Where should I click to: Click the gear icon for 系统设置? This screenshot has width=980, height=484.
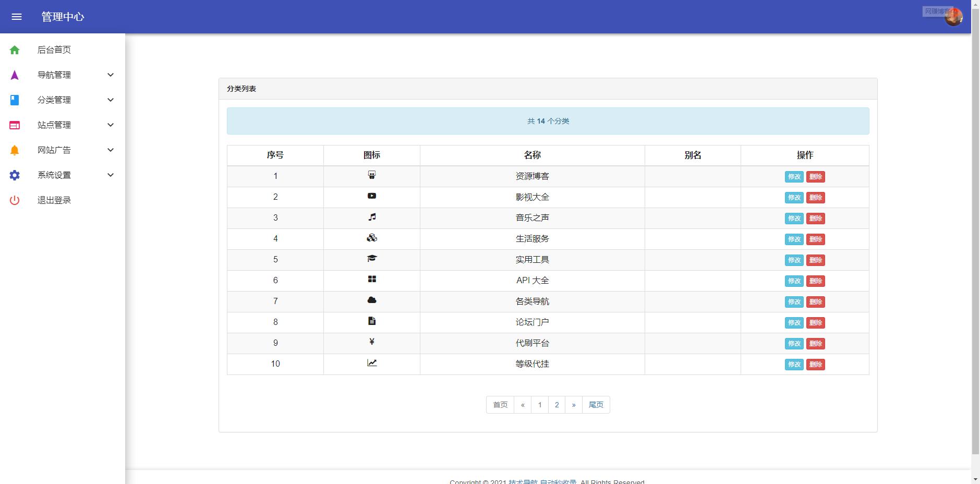15,175
